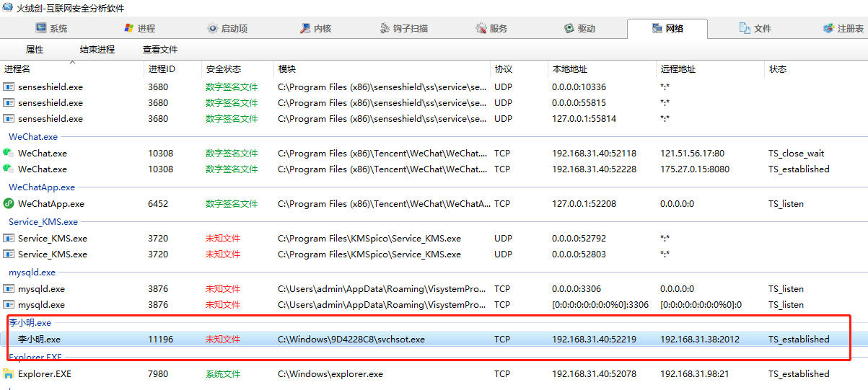Click the 注册表 tab icon

point(828,28)
